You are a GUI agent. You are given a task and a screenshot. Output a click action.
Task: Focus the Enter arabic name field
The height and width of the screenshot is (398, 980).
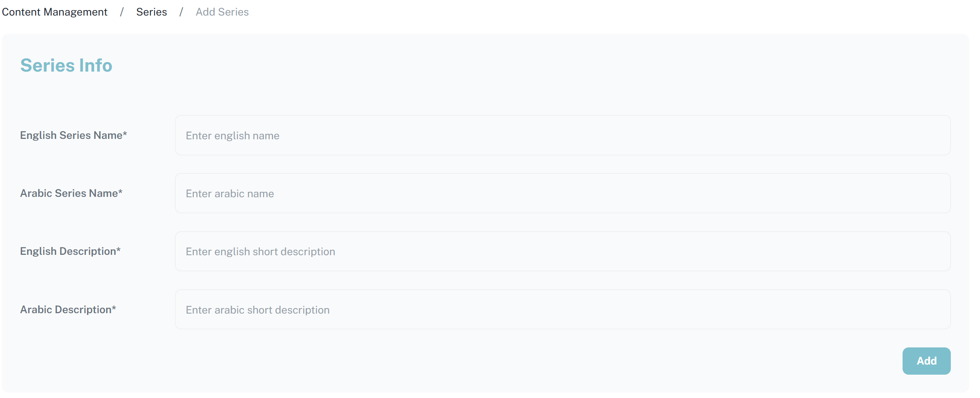[x=562, y=193]
